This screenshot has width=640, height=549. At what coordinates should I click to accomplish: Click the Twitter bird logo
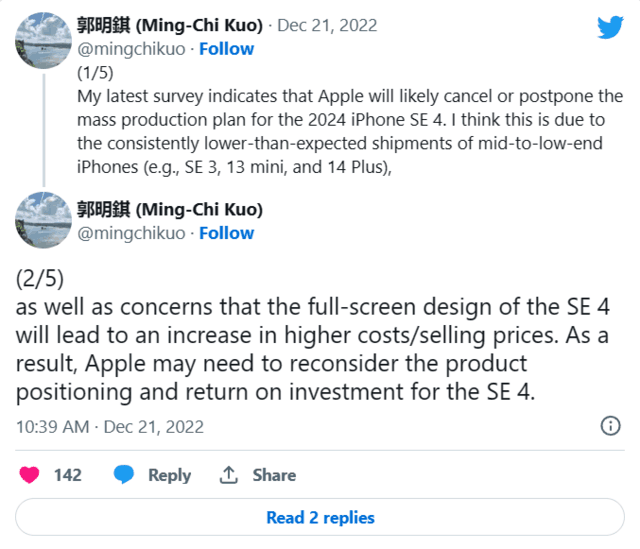click(609, 27)
